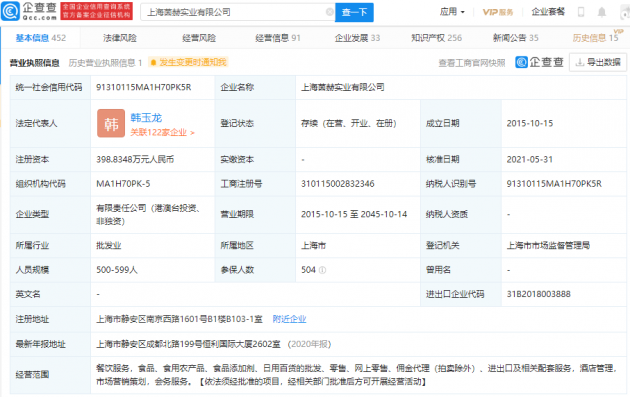Click the Qcc.com logo icon

pos(10,11)
